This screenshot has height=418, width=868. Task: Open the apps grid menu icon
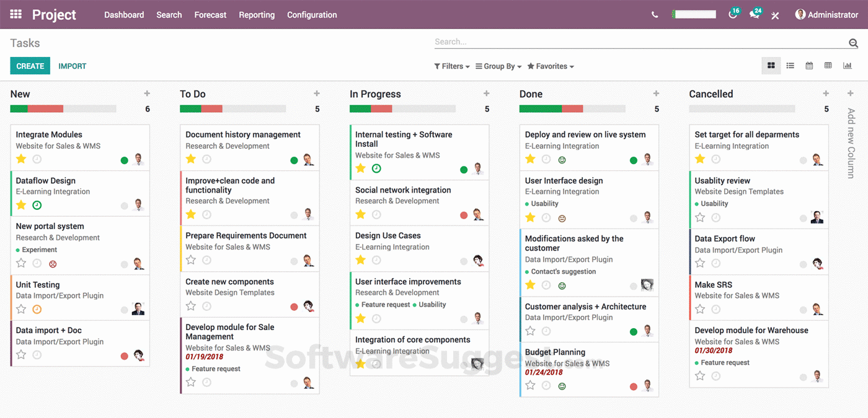click(16, 14)
